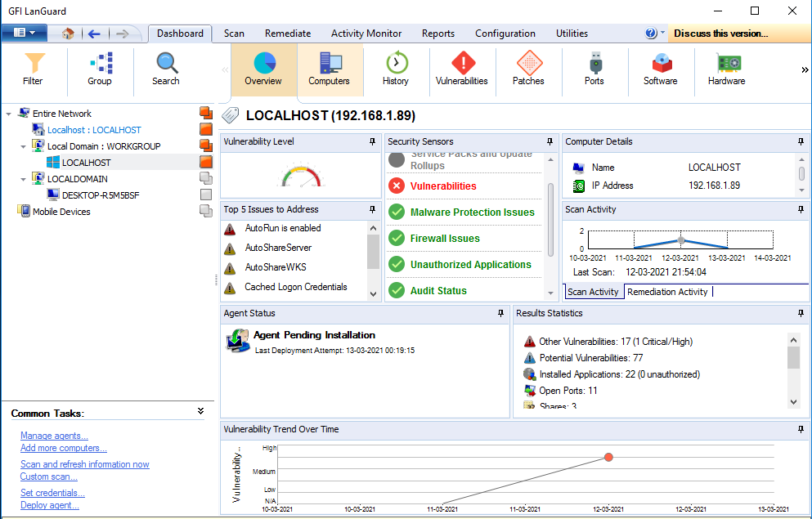812x519 pixels.
Task: Pin the Vulnerability Trend Over Time panel
Action: coord(801,429)
